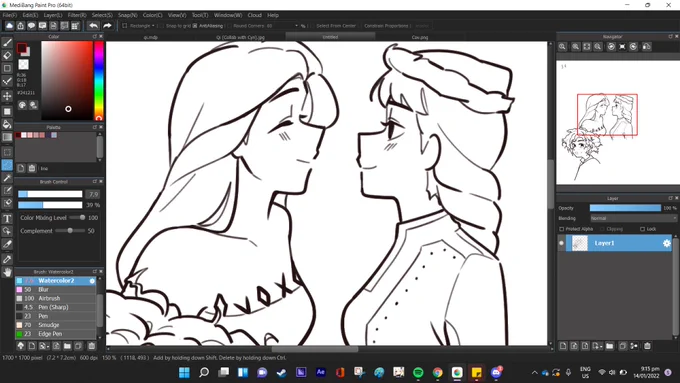Viewport: 680px width, 383px height.
Task: Click Layer1 thumbnail
Action: pos(579,243)
